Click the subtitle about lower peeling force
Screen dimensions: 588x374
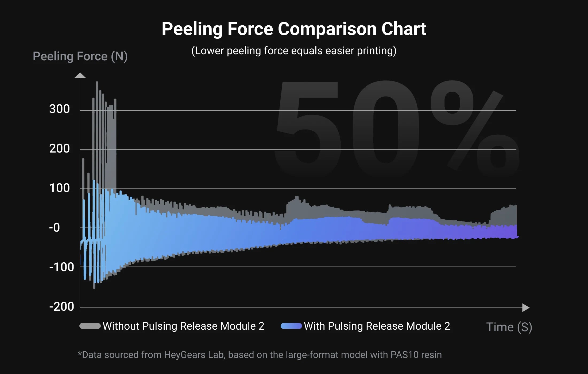pos(294,51)
